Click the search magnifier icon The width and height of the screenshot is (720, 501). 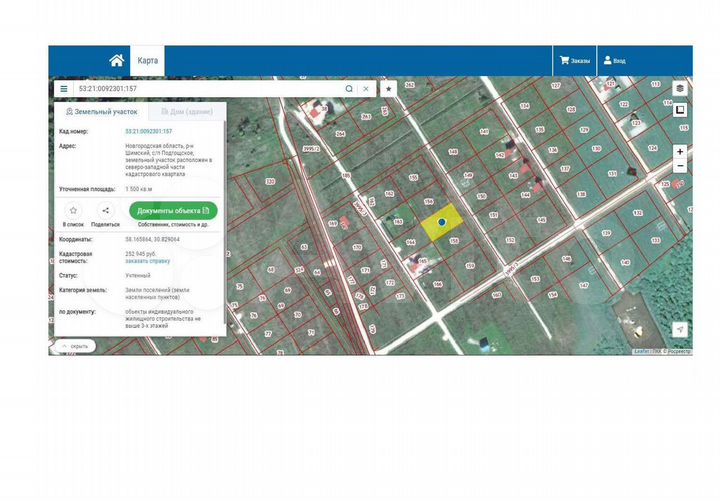[x=349, y=89]
